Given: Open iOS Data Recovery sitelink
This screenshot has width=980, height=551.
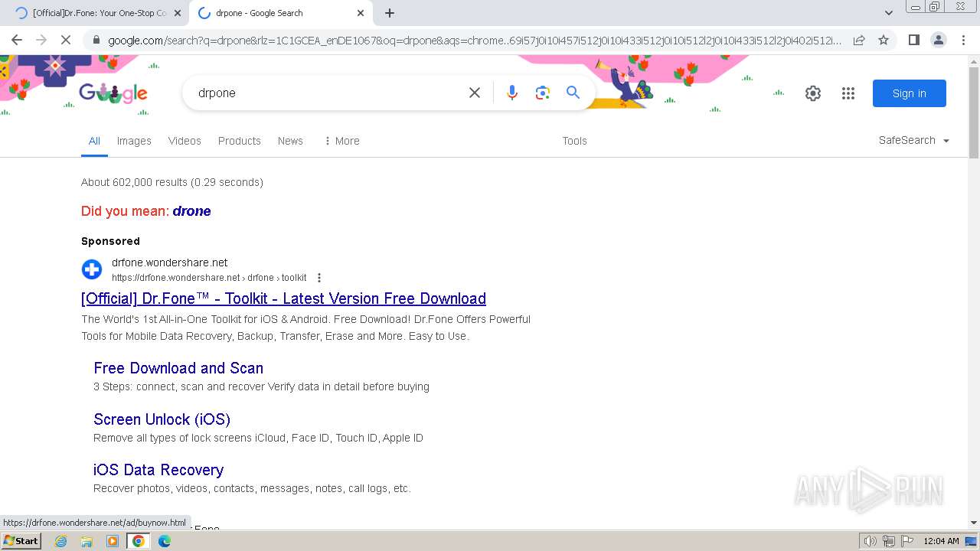Looking at the screenshot, I should tap(158, 470).
